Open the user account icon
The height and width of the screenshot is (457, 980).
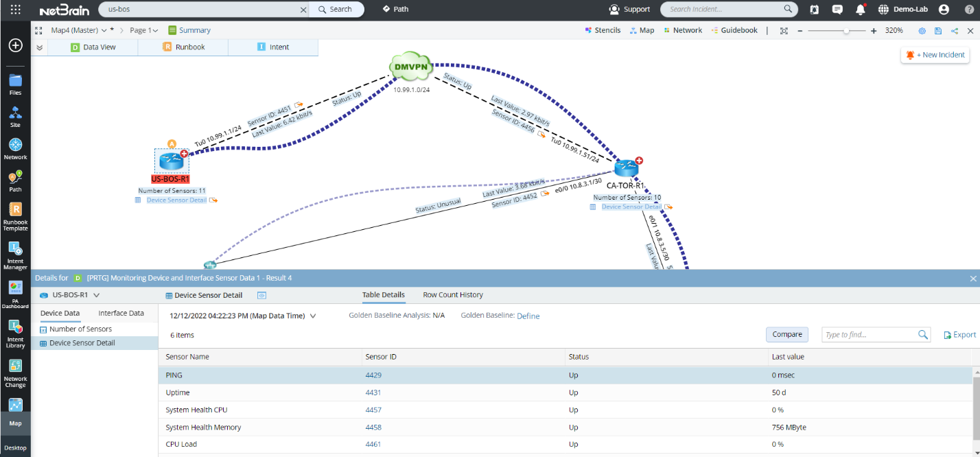(944, 10)
